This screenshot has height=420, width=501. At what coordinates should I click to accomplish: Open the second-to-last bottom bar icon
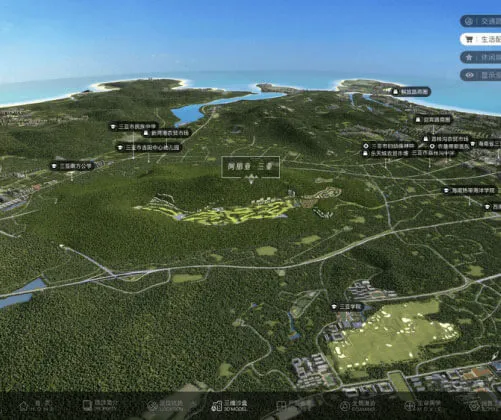click(409, 406)
